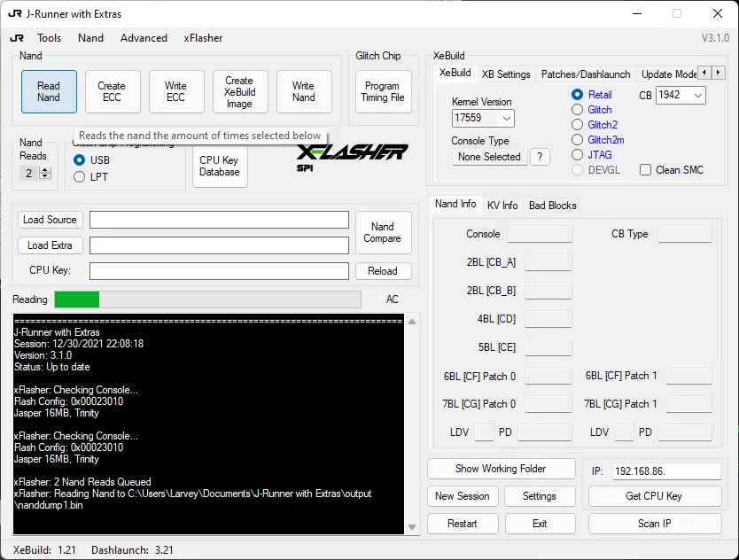Click the Load Extra button
The width and height of the screenshot is (739, 560).
(x=50, y=245)
